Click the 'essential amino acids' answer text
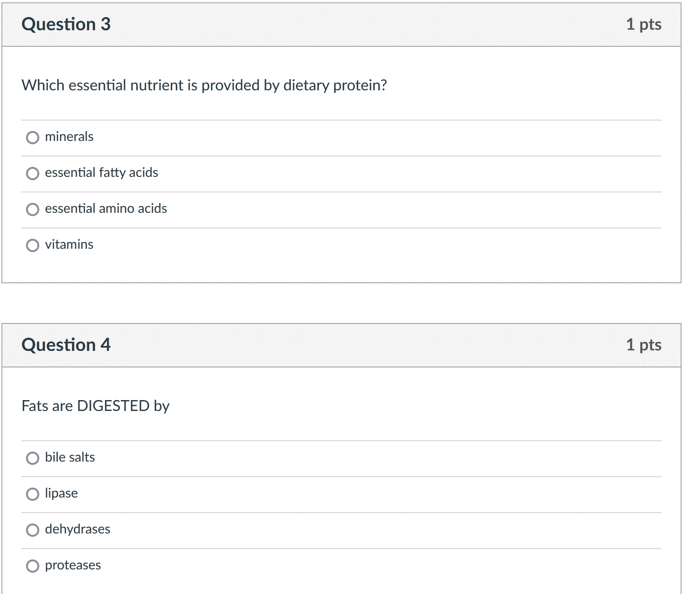This screenshot has height=594, width=700. tap(106, 209)
